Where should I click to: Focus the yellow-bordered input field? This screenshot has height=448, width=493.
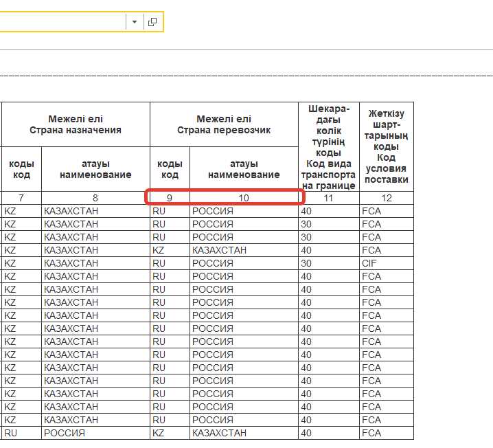[x=62, y=22]
